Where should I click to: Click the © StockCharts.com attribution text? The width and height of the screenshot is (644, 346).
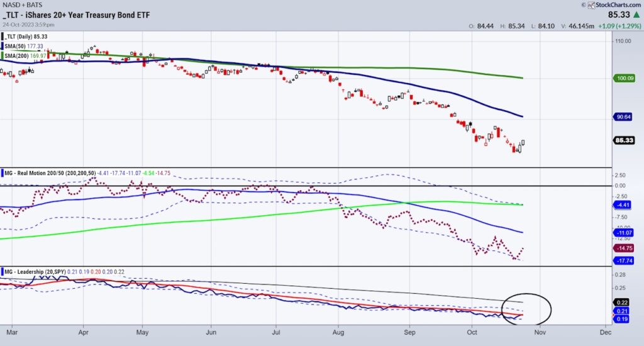tap(611, 5)
